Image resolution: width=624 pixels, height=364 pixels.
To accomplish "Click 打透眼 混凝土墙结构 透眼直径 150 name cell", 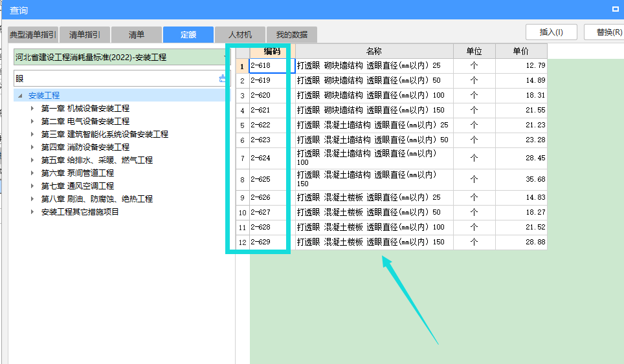I will click(x=374, y=180).
